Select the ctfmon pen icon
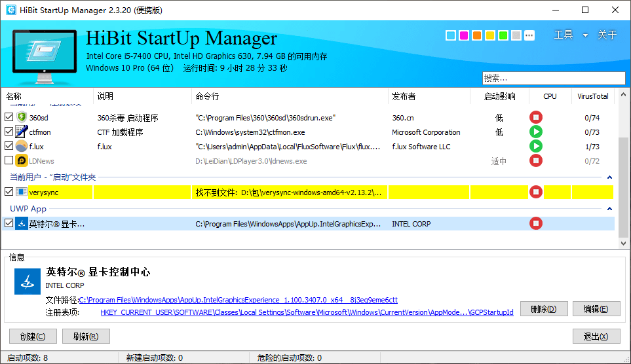 (x=22, y=132)
